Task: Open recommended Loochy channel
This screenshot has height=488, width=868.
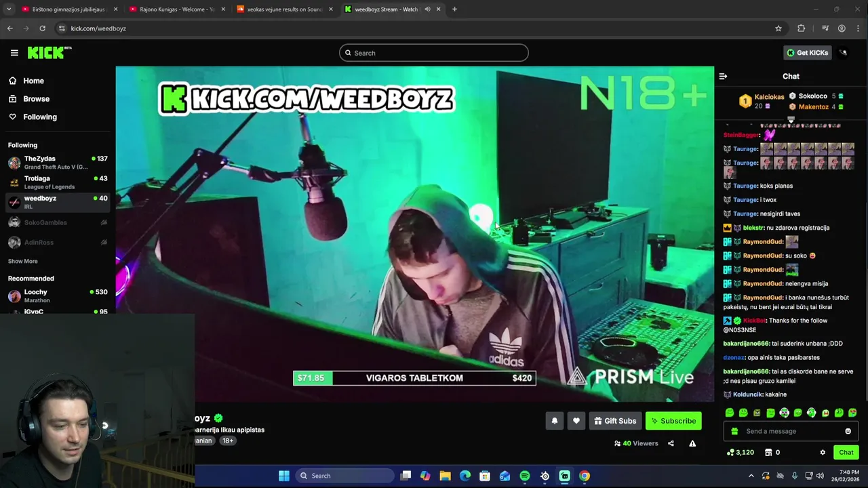Action: 58,296
